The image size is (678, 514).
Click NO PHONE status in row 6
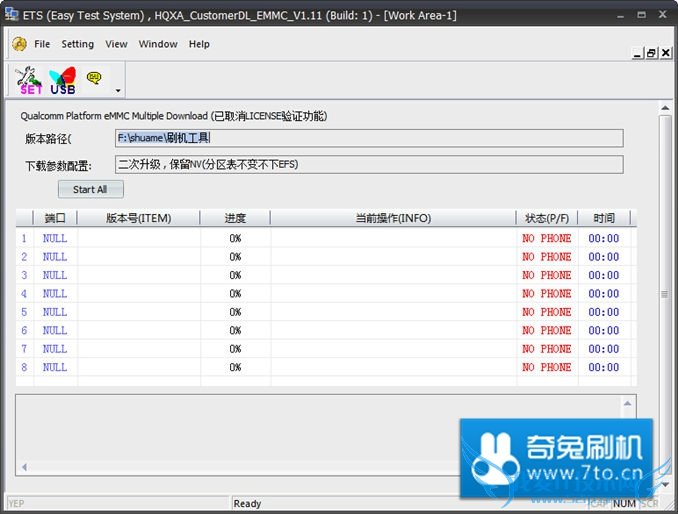pos(547,330)
